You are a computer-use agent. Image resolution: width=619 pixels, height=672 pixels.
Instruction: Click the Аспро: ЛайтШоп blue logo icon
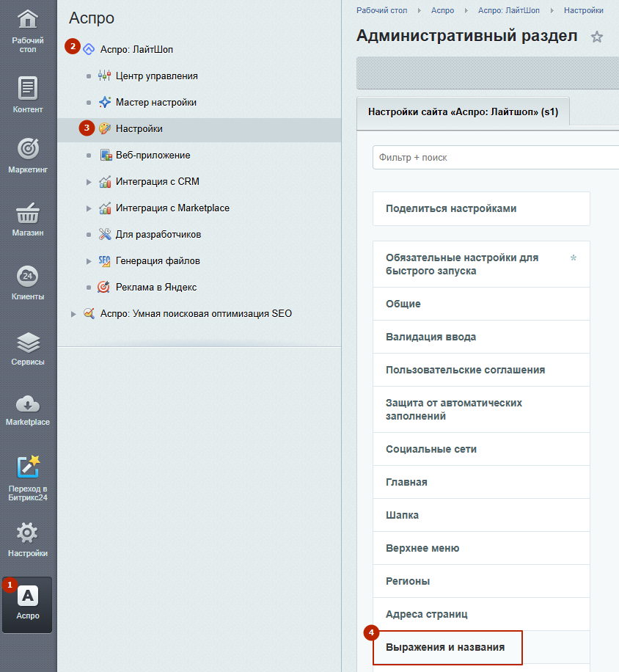click(89, 49)
